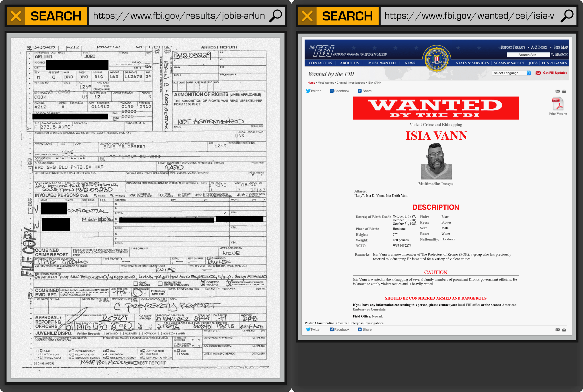The height and width of the screenshot is (392, 583).
Task: Close the left search panel with the X
Action: [16, 16]
